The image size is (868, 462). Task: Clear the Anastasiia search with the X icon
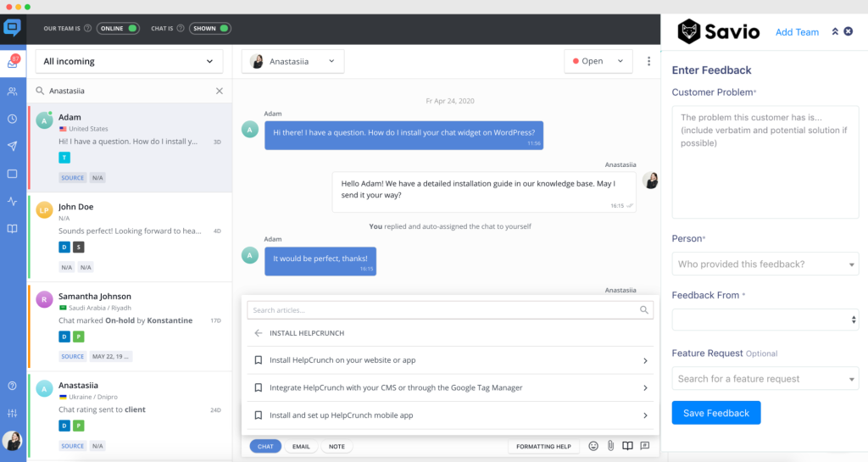coord(220,91)
